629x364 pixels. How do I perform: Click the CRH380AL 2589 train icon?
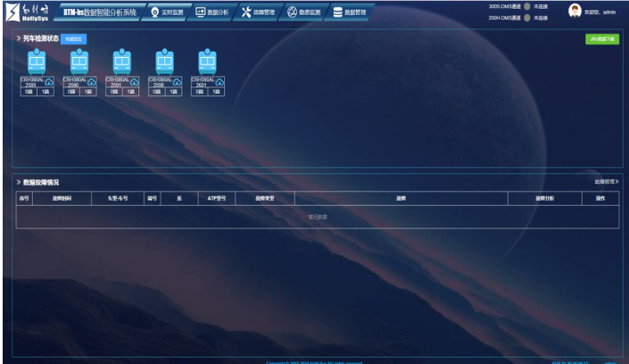tap(37, 61)
